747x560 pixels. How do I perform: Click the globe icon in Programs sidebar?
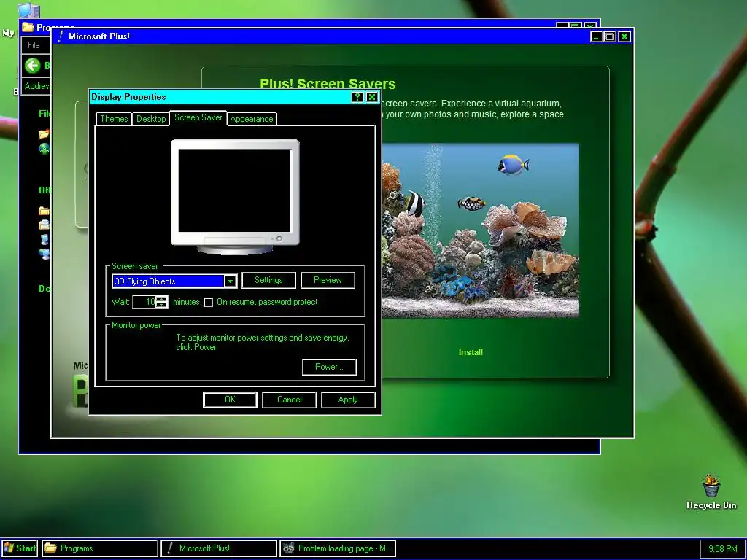tap(44, 149)
